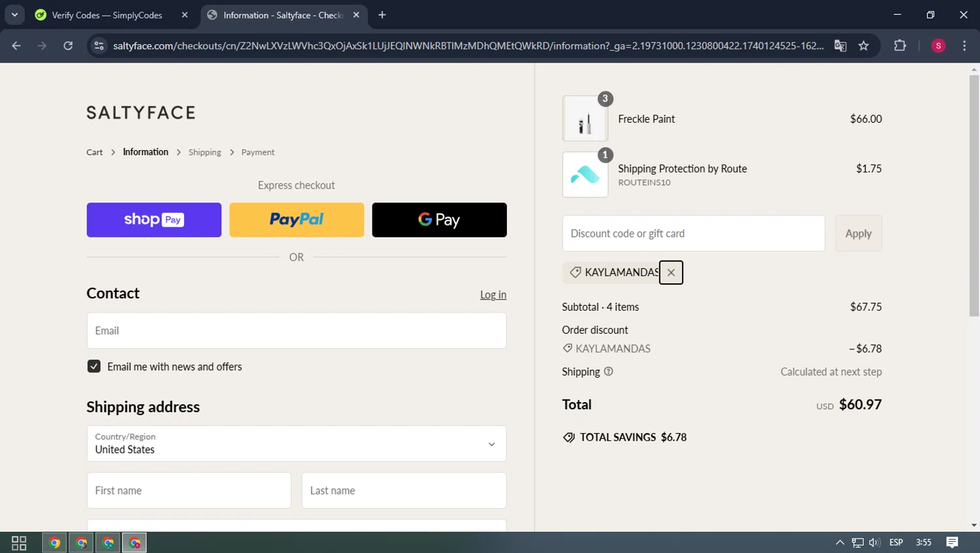Click the Total Savings tag icon
The image size is (980, 553).
(569, 437)
